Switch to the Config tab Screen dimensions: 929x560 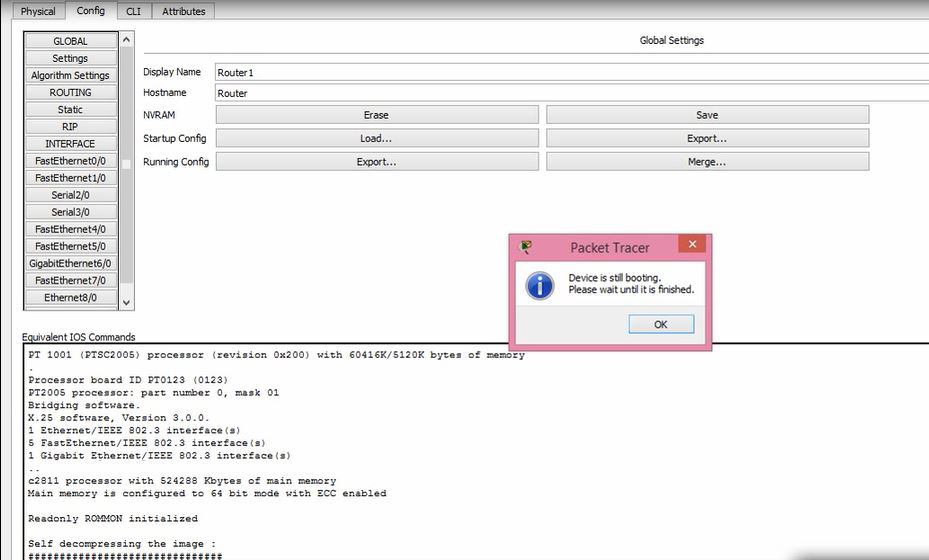[x=91, y=10]
